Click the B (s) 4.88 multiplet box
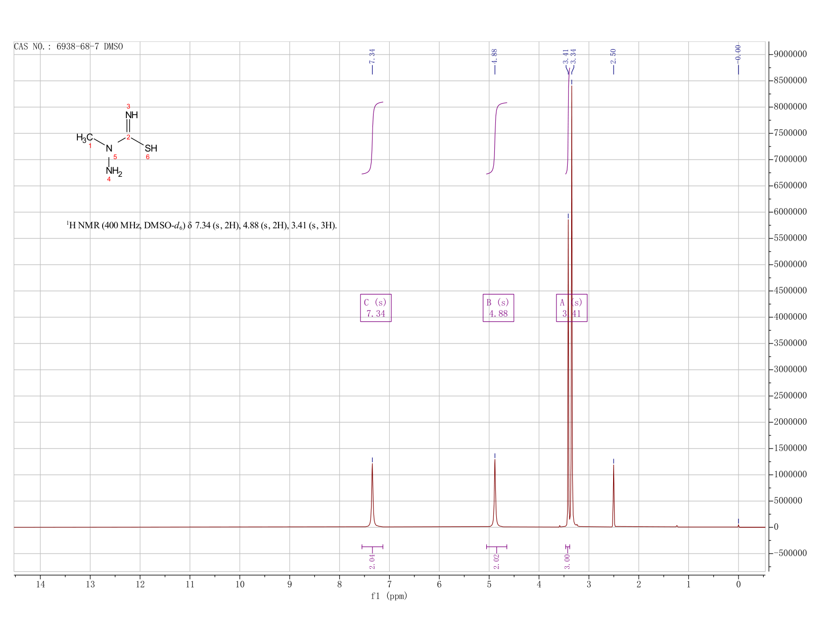The width and height of the screenshot is (834, 644). [x=498, y=308]
